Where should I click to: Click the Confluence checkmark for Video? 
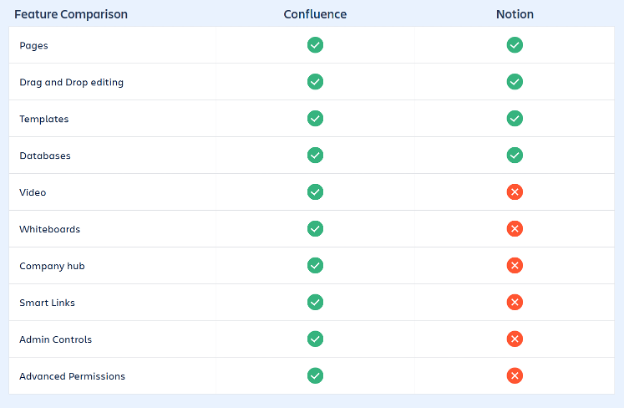point(315,192)
